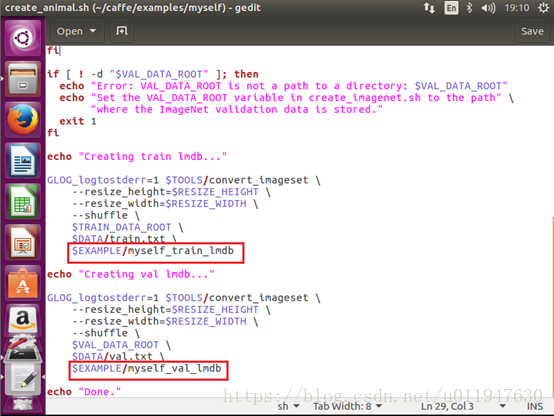Place cursor after the first 'fi' line
This screenshot has height=416, width=554.
pos(60,51)
